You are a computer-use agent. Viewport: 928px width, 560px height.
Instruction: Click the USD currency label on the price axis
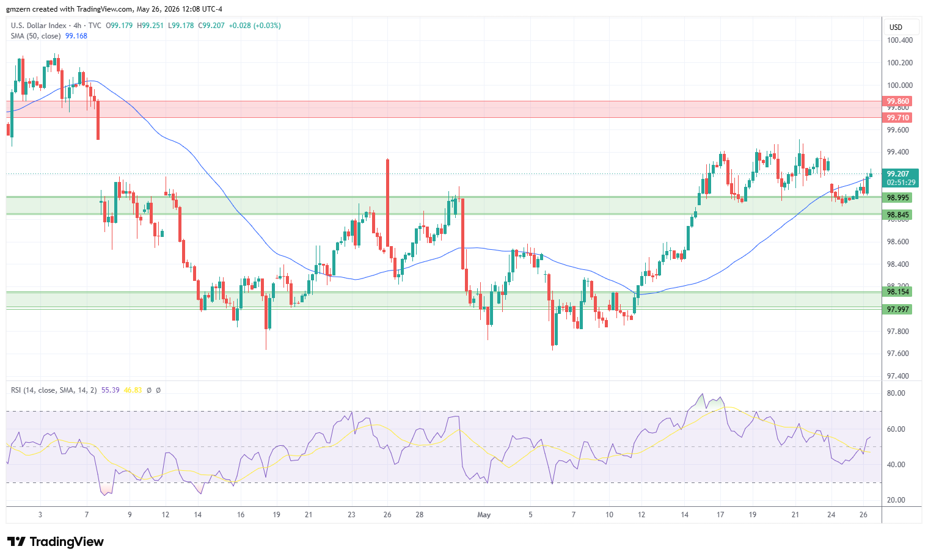896,27
